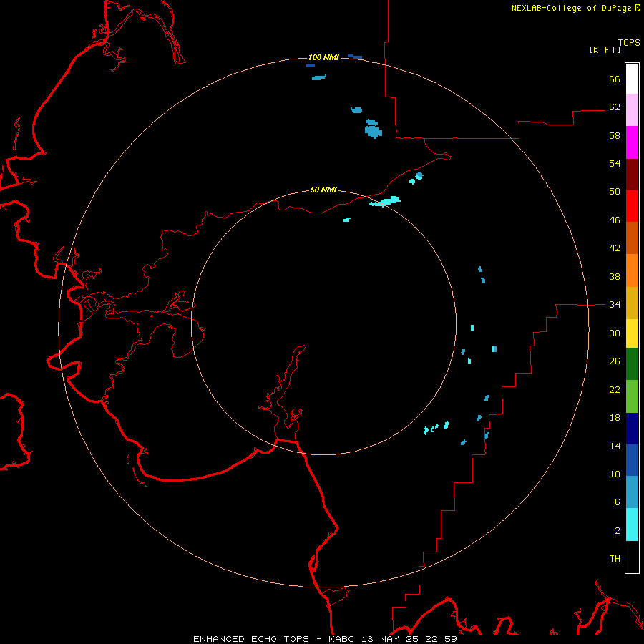644x644 pixels.
Task: Click the 66 scale value
Action: pos(615,79)
